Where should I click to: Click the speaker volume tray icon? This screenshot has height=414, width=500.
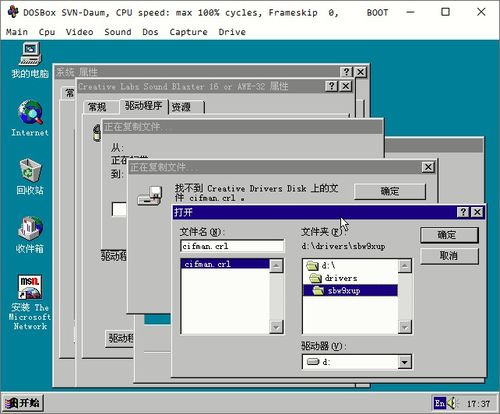pos(452,403)
